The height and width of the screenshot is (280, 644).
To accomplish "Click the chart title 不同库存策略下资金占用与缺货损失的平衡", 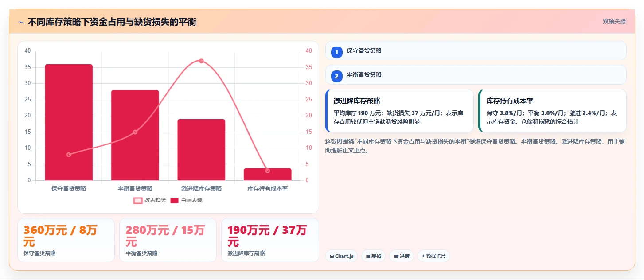I will point(112,22).
